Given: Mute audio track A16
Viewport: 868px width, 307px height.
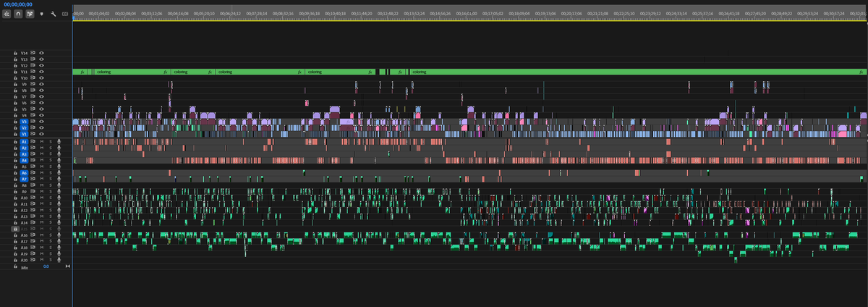Looking at the screenshot, I should (x=42, y=235).
